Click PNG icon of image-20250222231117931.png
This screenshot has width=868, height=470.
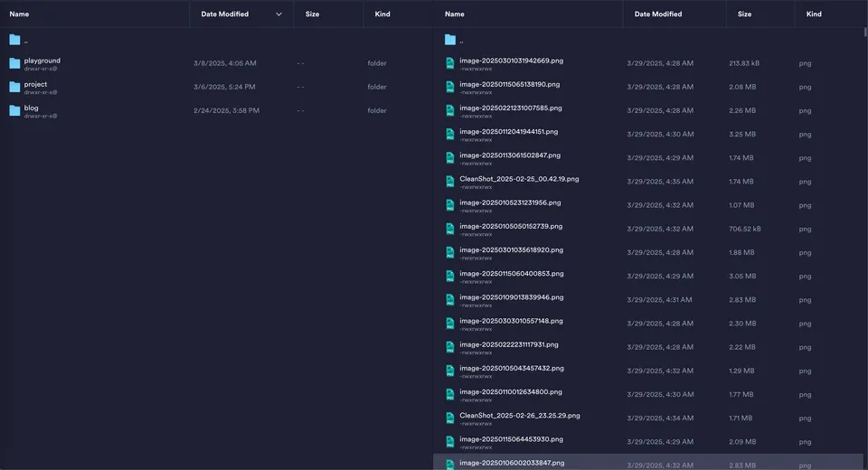pyautogui.click(x=450, y=347)
